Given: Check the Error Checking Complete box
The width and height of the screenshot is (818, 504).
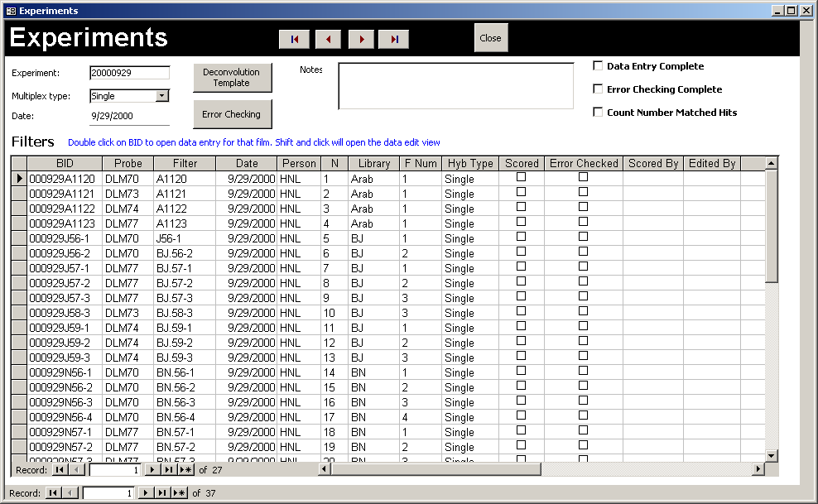Looking at the screenshot, I should pyautogui.click(x=598, y=89).
